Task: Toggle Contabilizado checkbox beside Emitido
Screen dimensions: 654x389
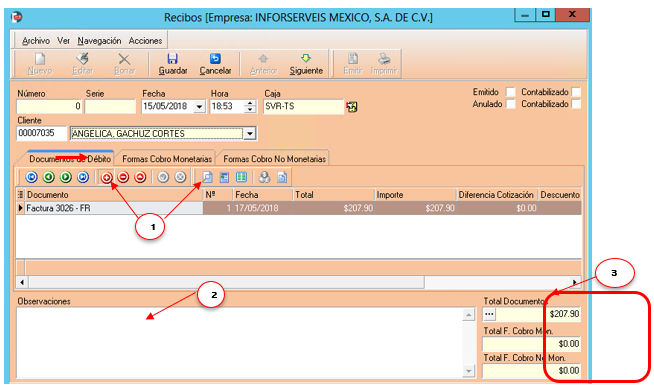Action: click(576, 92)
